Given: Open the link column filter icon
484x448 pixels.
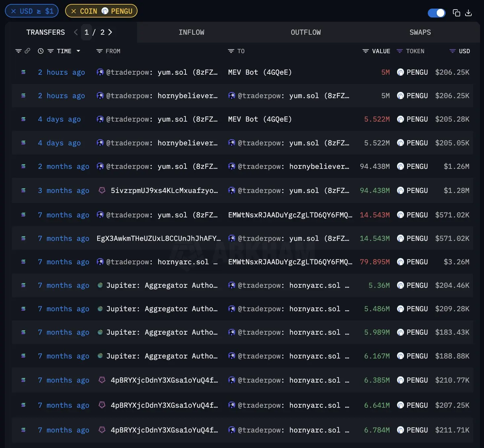Looking at the screenshot, I should tap(19, 51).
